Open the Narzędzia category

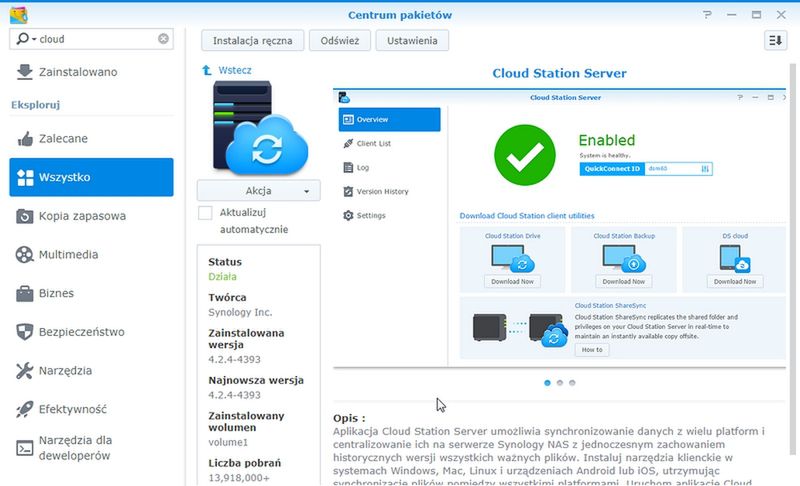pyautogui.click(x=91, y=371)
